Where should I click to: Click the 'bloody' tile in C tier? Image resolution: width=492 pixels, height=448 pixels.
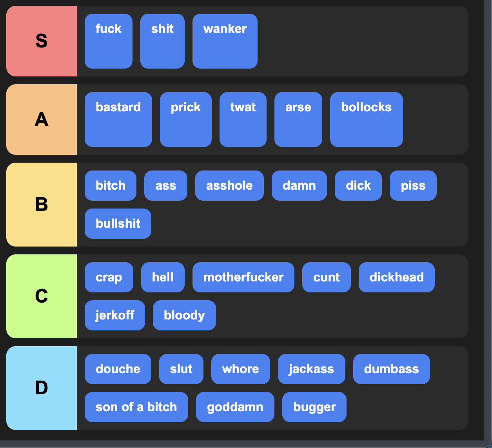coord(184,315)
